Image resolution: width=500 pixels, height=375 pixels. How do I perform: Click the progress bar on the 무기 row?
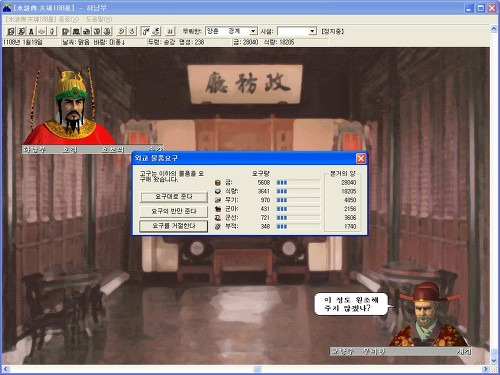click(298, 200)
